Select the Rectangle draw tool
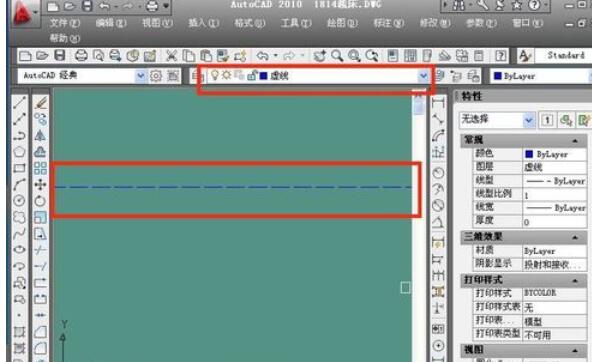The width and height of the screenshot is (592, 362). coord(20,168)
